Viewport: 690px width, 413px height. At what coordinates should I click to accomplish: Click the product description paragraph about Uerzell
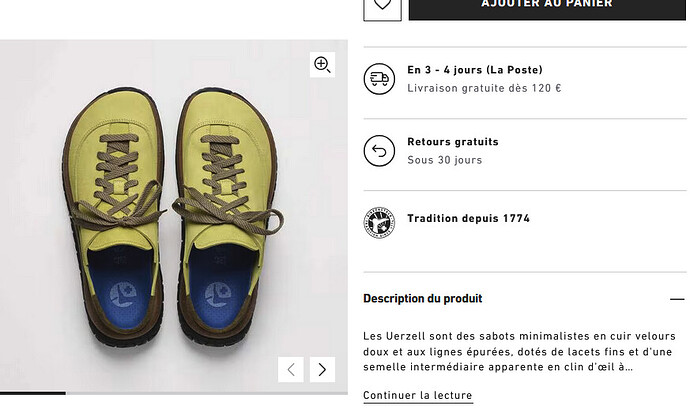click(x=519, y=351)
